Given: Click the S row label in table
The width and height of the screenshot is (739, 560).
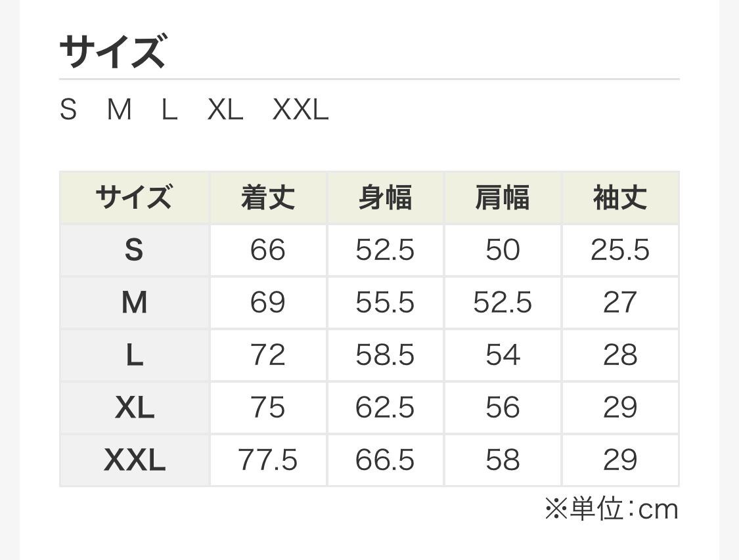Looking at the screenshot, I should coord(134,250).
